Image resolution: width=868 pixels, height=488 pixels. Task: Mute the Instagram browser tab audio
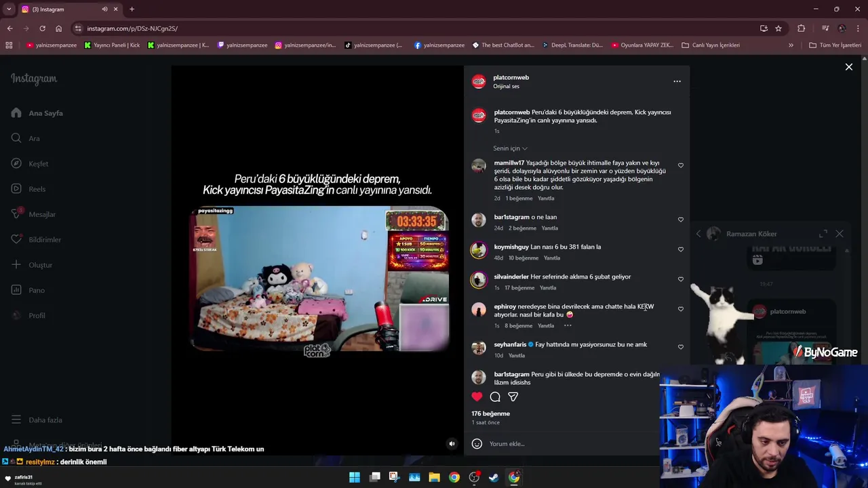104,9
